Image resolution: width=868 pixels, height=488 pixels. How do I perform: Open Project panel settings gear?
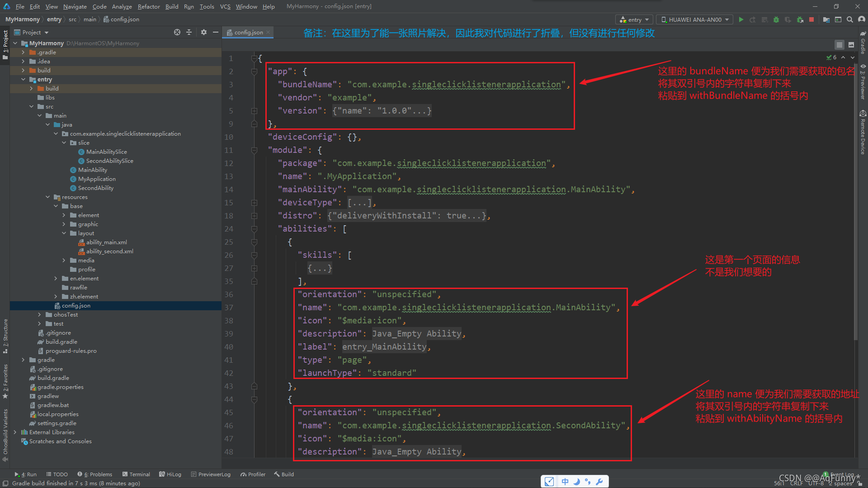point(204,32)
